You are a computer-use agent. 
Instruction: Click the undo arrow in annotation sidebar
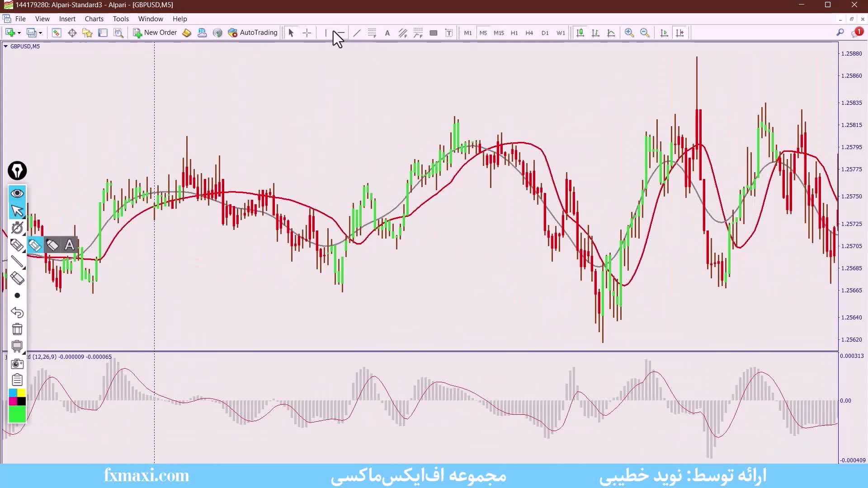point(17,312)
